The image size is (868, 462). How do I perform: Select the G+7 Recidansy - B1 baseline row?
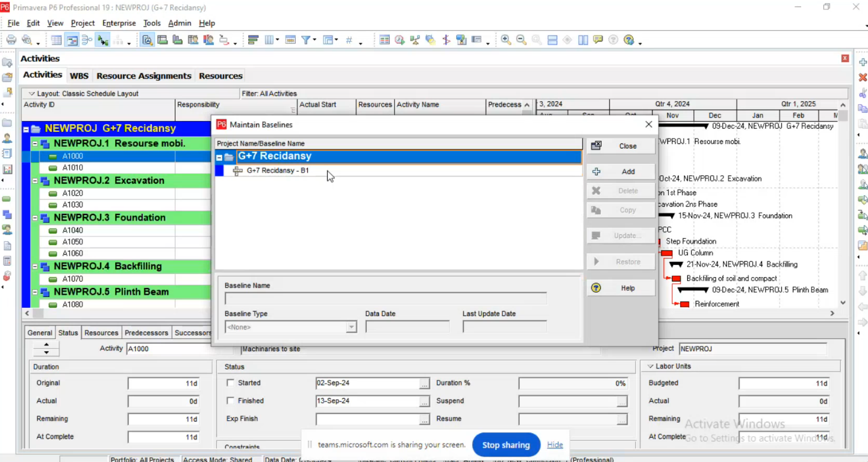399,171
